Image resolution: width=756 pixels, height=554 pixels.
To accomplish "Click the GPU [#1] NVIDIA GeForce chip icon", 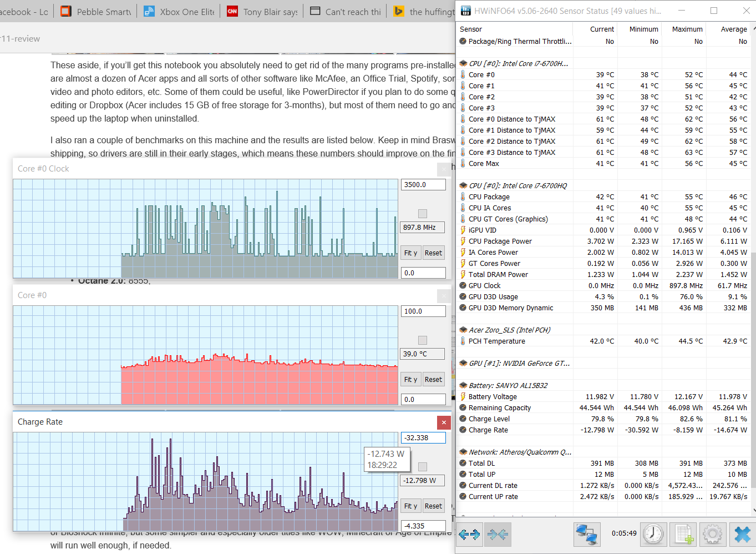I will (463, 363).
